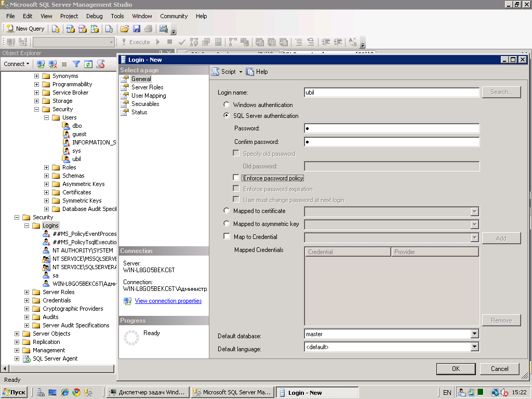Select the sa login
This screenshot has width=532, height=399.
tap(55, 275)
